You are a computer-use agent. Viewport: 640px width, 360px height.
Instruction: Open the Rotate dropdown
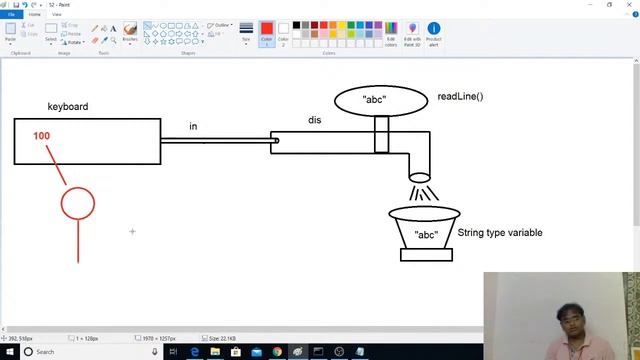point(73,42)
